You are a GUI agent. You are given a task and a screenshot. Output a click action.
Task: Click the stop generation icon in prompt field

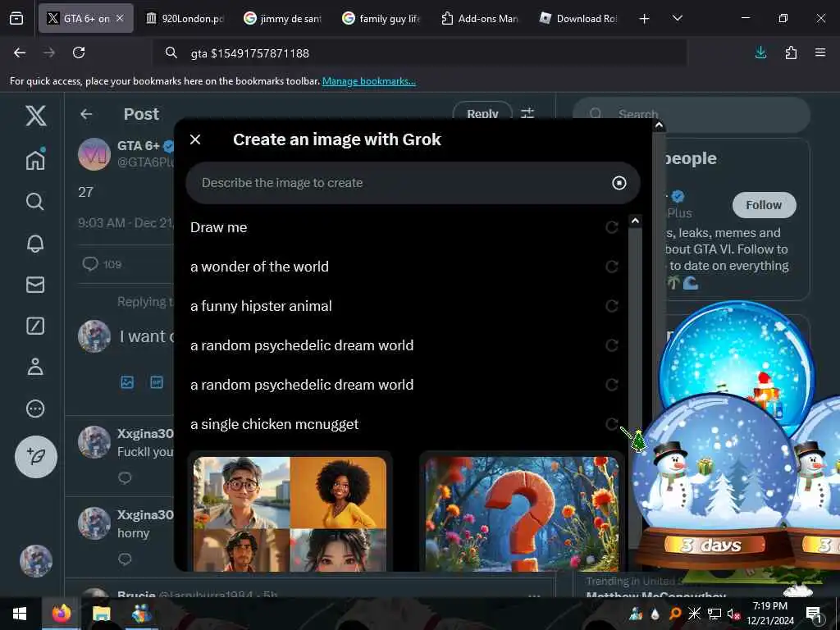pyautogui.click(x=619, y=183)
